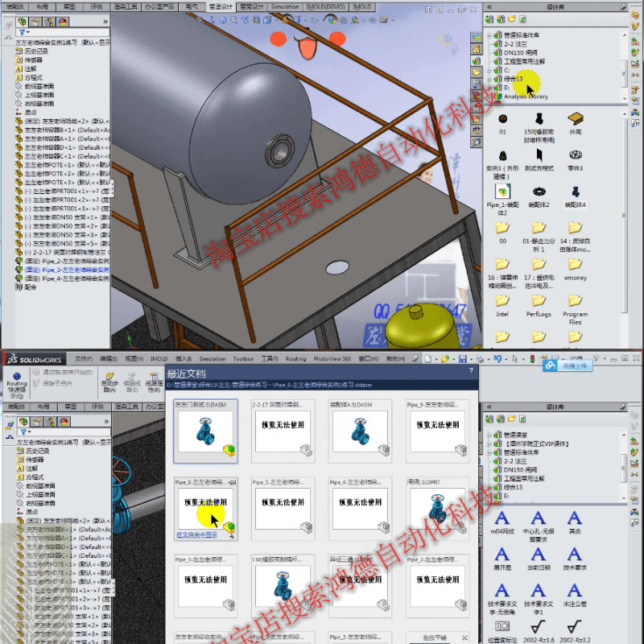This screenshot has width=644, height=644.
Task: Open the Routing menu
Action: (x=295, y=358)
